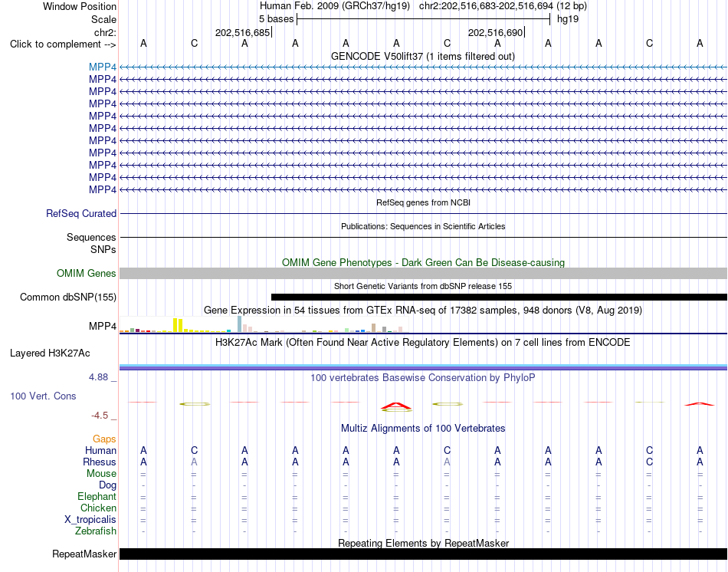This screenshot has width=728, height=572.
Task: Open '100 vertebrates Basewise Conservation by PhyloP' title
Action: point(423,378)
